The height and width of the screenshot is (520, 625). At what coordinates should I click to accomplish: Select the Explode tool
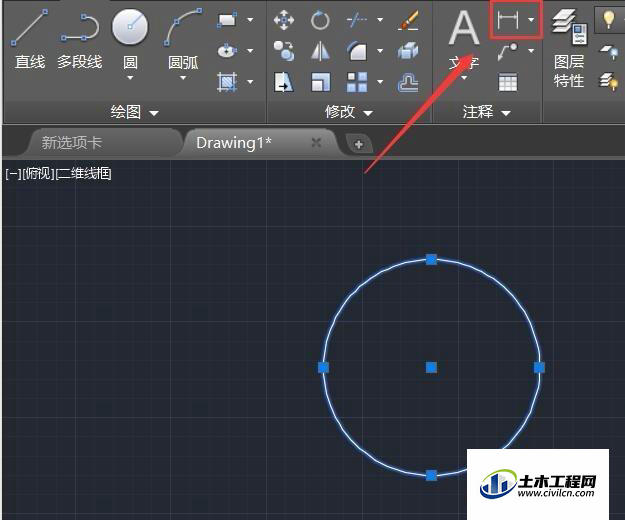[x=409, y=51]
